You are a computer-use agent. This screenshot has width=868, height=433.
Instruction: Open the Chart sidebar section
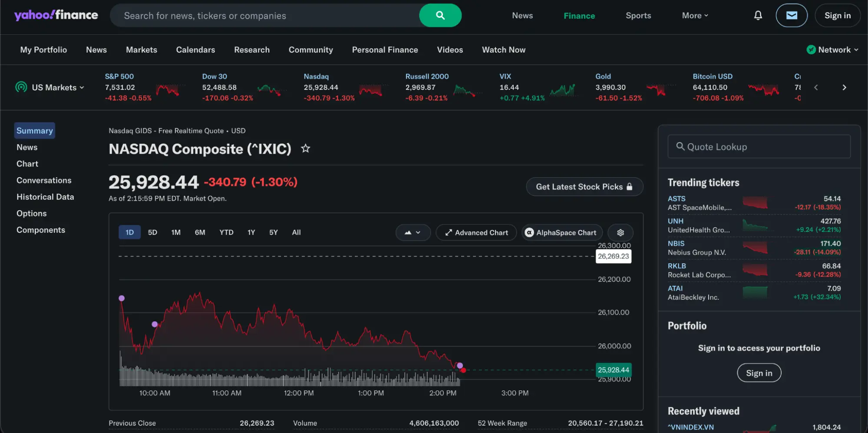(x=27, y=164)
